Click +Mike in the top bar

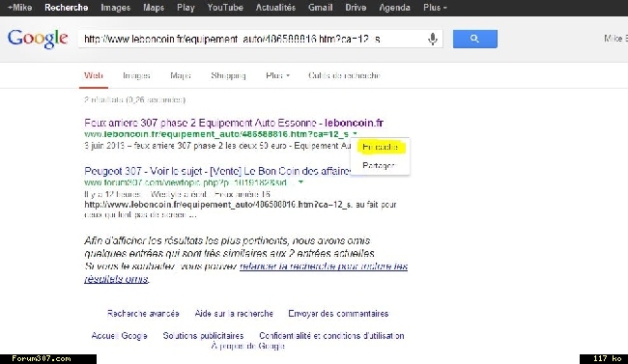coord(19,8)
